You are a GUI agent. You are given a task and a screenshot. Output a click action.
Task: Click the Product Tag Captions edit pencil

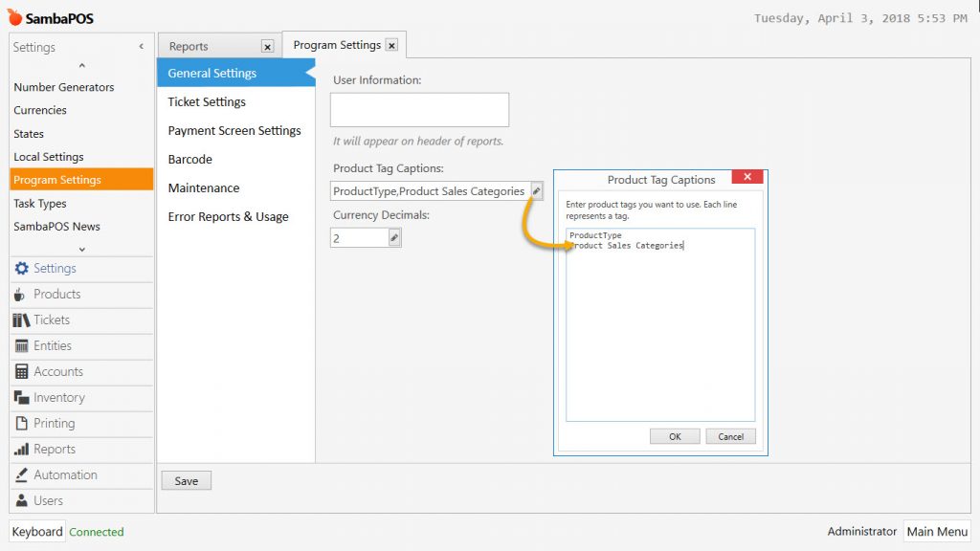536,190
